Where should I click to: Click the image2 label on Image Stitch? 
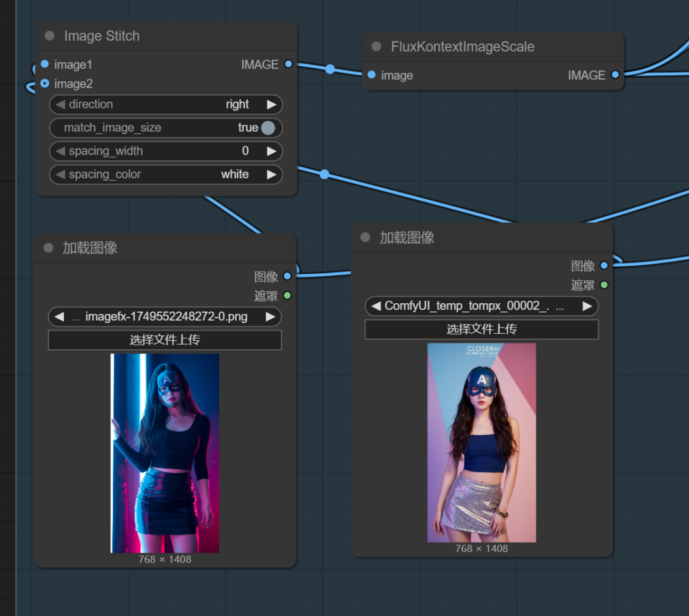point(73,84)
